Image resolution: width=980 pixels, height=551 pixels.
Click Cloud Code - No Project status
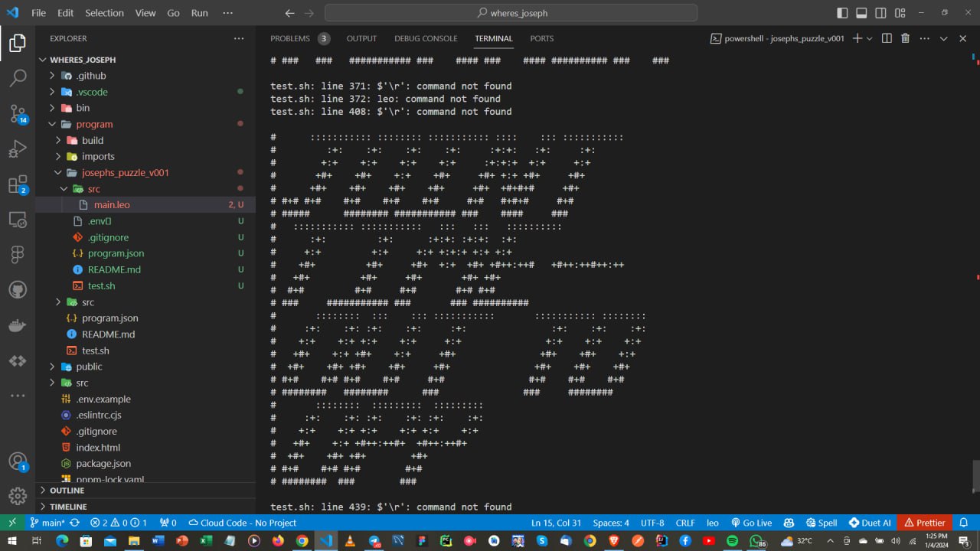[243, 523]
